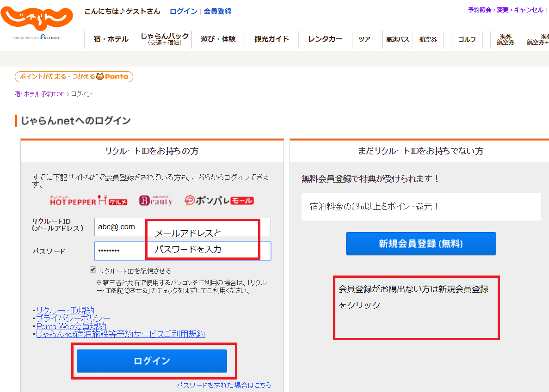
Task: Select the 遊び・体験 menu tab
Action: 218,39
